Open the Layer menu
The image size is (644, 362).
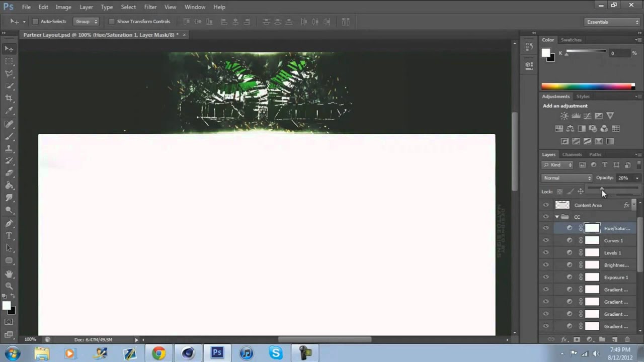click(86, 7)
